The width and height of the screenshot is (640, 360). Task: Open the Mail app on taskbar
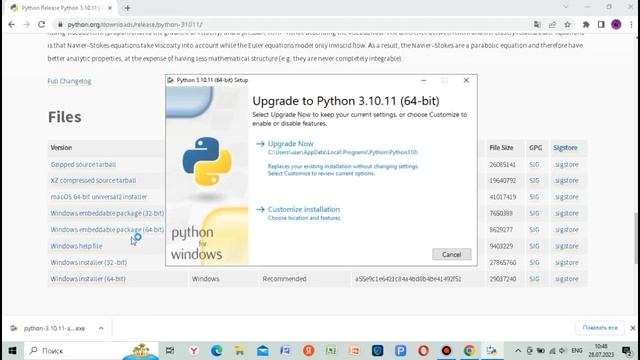(262, 351)
